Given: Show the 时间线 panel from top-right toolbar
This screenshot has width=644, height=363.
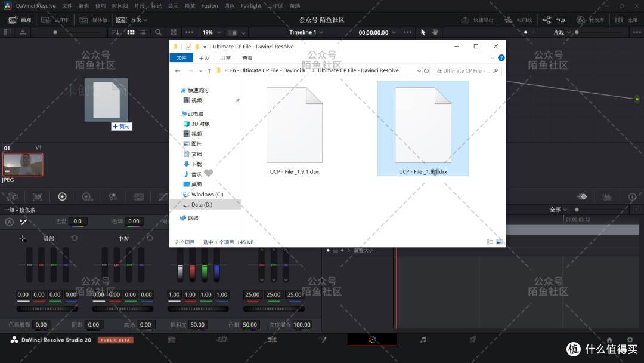Looking at the screenshot, I should click(518, 20).
